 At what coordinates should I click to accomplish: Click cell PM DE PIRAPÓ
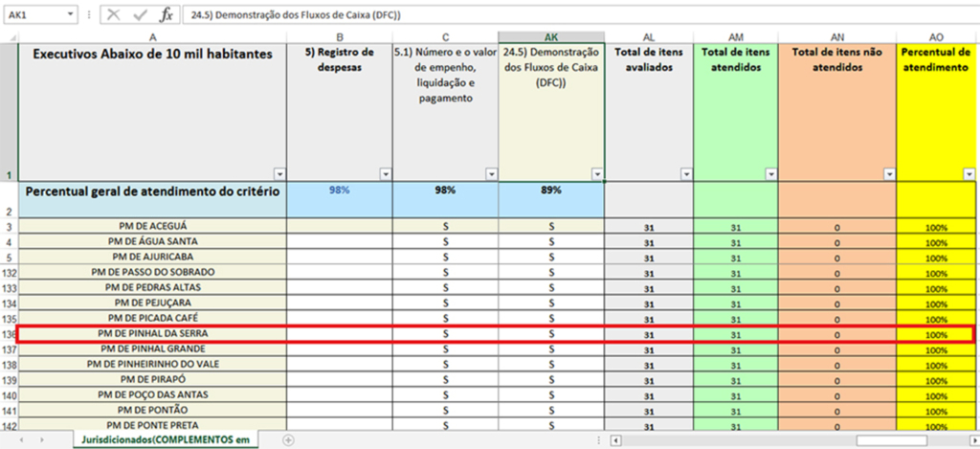(x=152, y=379)
